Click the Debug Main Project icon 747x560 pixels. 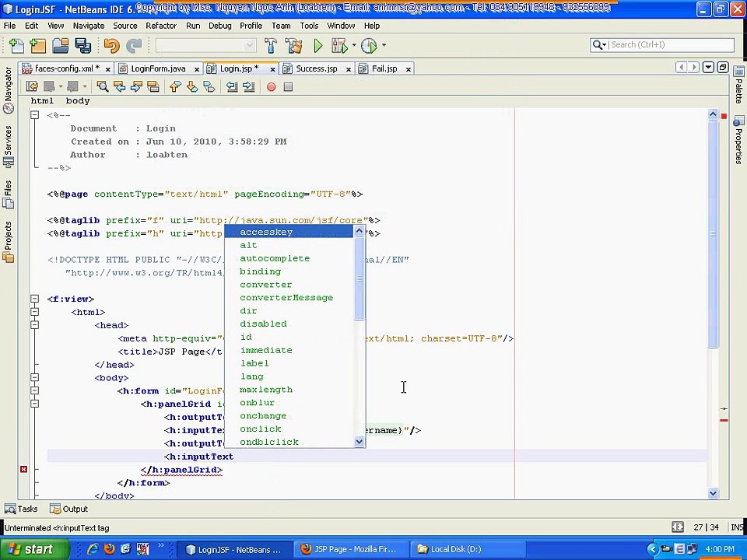pos(340,46)
